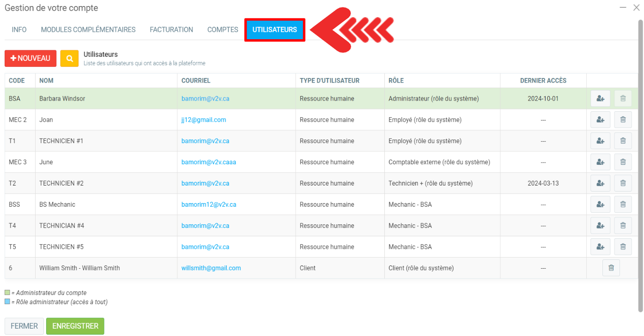Image resolution: width=644 pixels, height=336 pixels.
Task: Click the red NOUVEAU button
Action: pos(30,59)
